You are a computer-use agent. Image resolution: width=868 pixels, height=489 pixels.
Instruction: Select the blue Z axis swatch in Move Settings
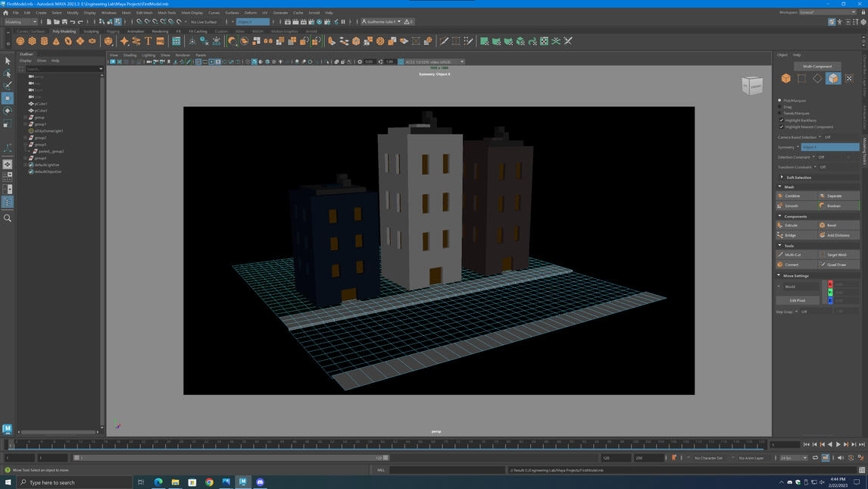pyautogui.click(x=829, y=299)
